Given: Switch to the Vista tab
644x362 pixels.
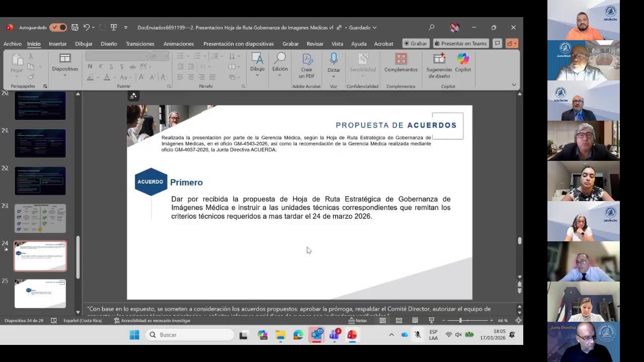Looking at the screenshot, I should click(337, 44).
